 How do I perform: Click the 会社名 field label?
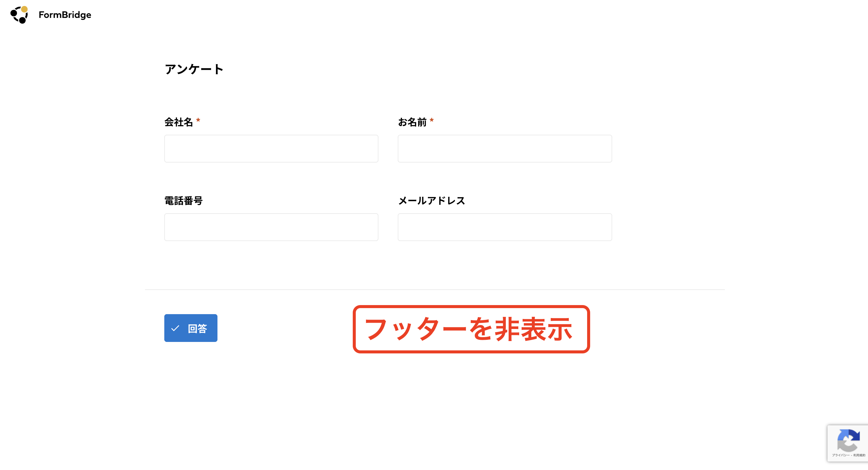click(178, 122)
